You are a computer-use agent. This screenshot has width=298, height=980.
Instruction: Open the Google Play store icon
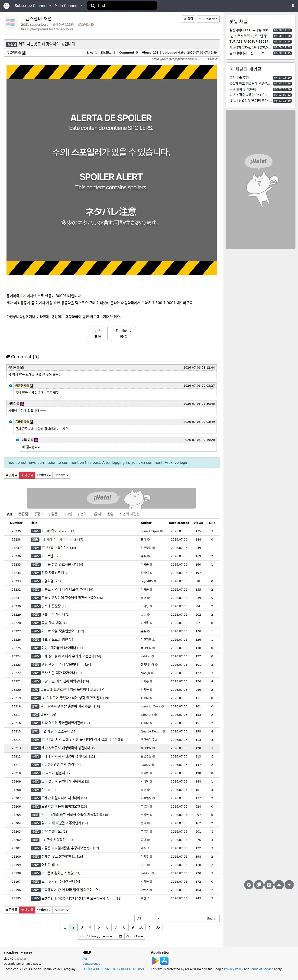click(155, 961)
